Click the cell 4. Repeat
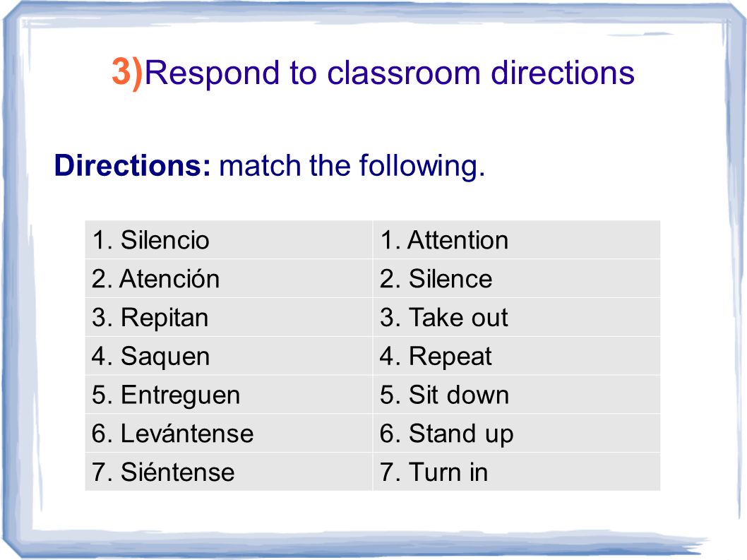This screenshot has height=560, width=747. (517, 356)
